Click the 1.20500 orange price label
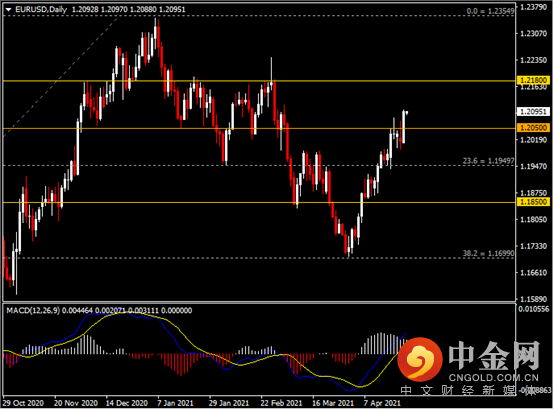This screenshot has width=554, height=409. pos(533,128)
